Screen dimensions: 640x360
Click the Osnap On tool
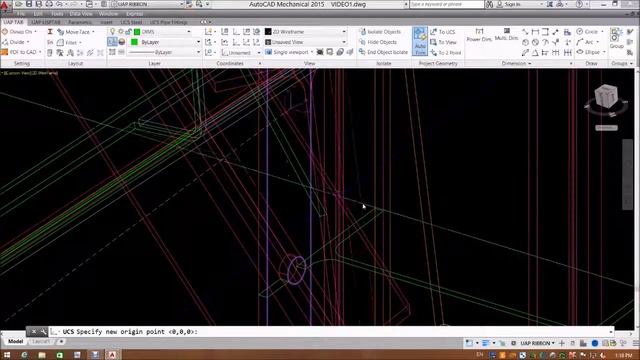point(17,31)
